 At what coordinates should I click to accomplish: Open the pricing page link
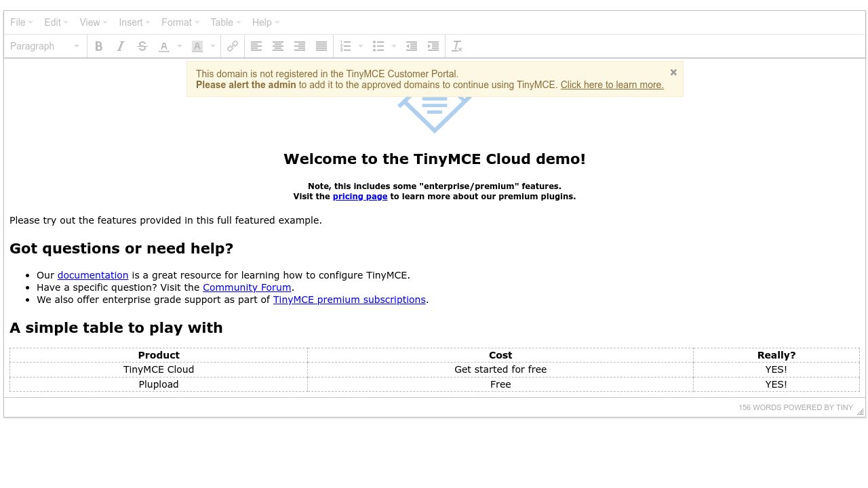click(x=360, y=197)
